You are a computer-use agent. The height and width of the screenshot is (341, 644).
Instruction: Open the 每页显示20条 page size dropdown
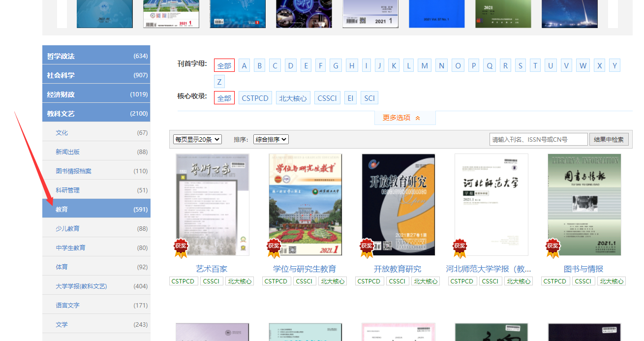click(x=197, y=139)
